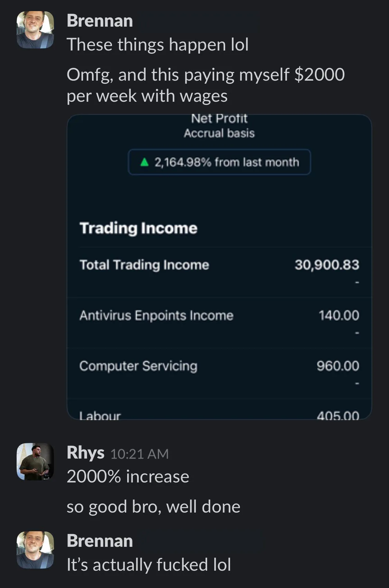Image resolution: width=389 pixels, height=588 pixels.
Task: Open Brennan's avatar on first message
Action: pyautogui.click(x=35, y=30)
